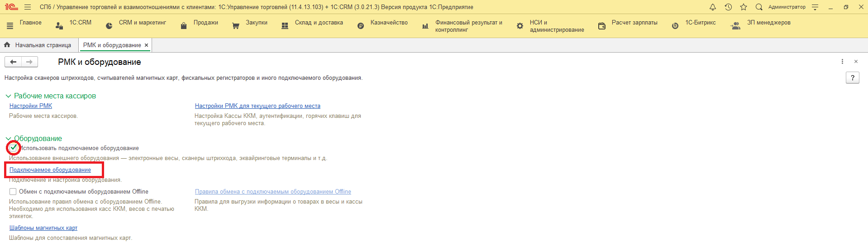This screenshot has height=248, width=868.
Task: Open the Подключаемое оборудование link
Action: click(x=50, y=170)
